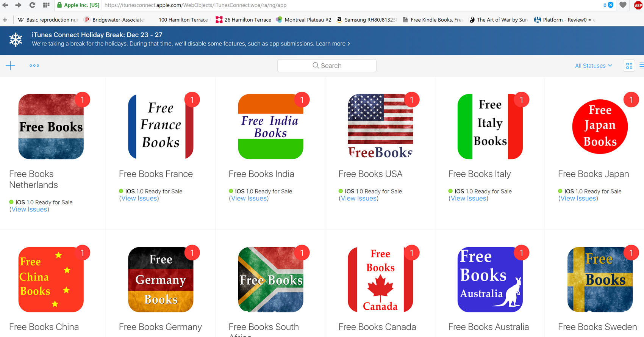Click View Issues under Free Books Italy
The image size is (644, 337).
tap(468, 198)
